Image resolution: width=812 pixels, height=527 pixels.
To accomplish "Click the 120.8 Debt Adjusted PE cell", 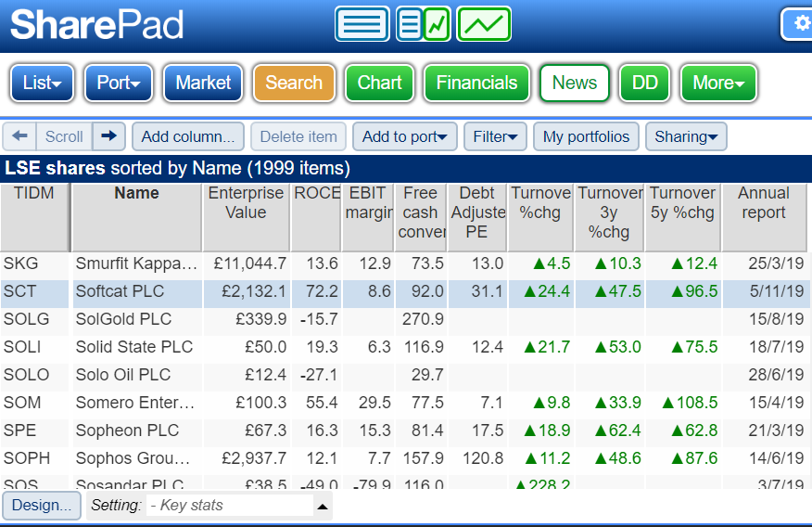I will pyautogui.click(x=477, y=458).
